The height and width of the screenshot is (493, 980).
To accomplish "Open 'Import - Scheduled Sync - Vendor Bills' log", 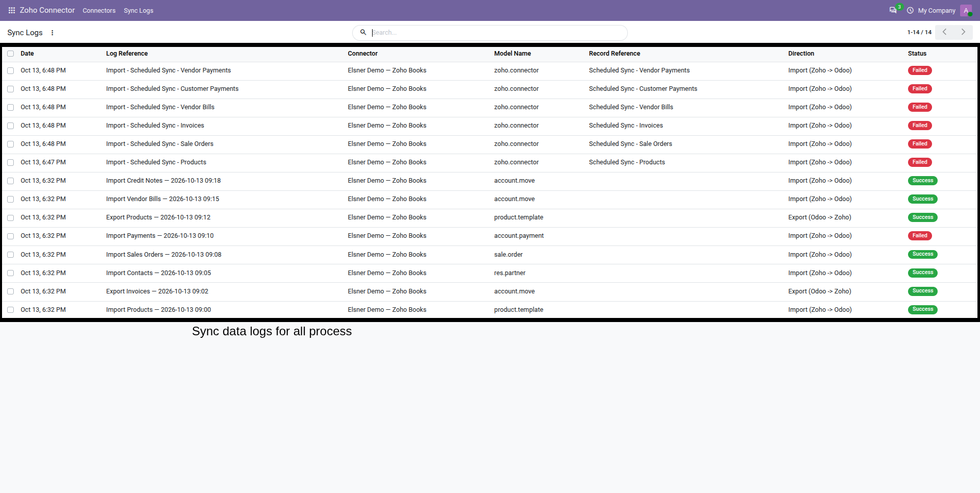I will pos(160,107).
